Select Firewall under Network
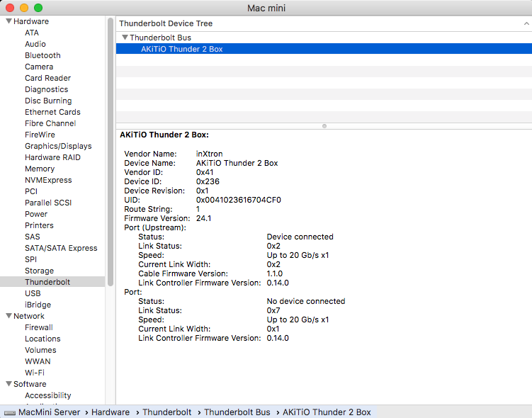 tap(39, 327)
